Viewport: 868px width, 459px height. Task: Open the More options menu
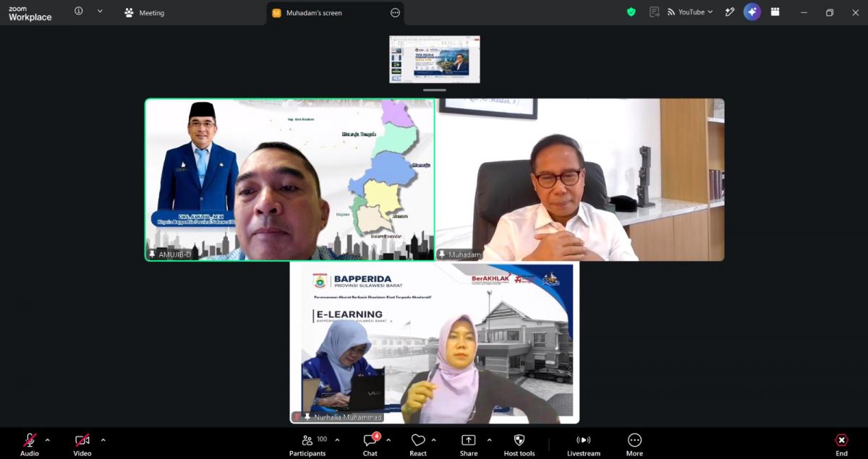(x=634, y=444)
